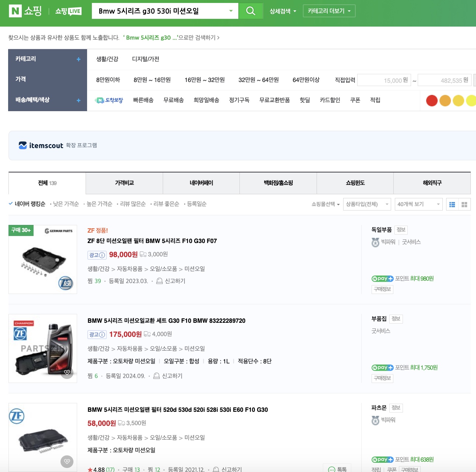This screenshot has height=472, width=476.
Task: Click 신고하기 siren icon for 2023.03 item
Action: click(x=159, y=281)
